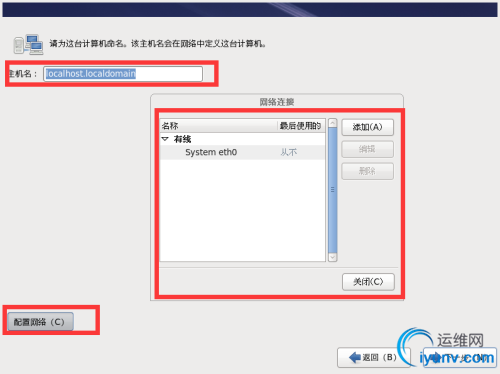Click the 添加(A) add button
Screen dimensions: 500x374
click(x=367, y=127)
